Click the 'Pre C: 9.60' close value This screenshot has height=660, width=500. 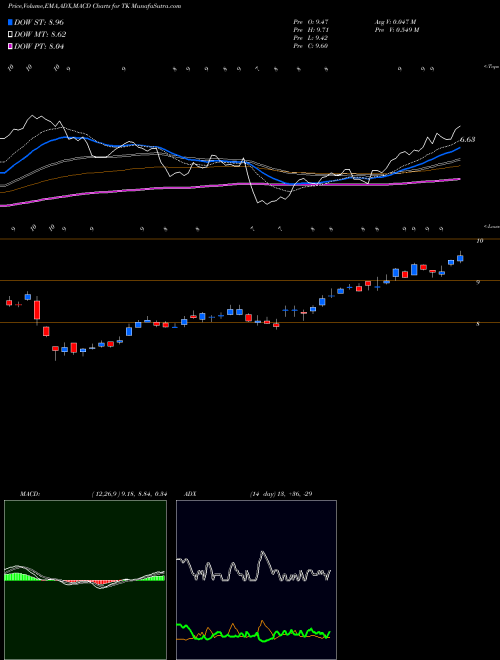(311, 46)
